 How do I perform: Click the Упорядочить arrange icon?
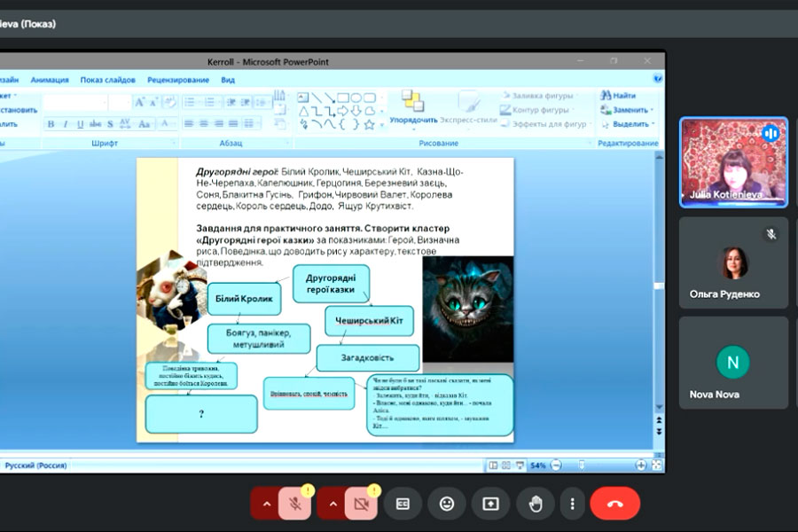(412, 105)
